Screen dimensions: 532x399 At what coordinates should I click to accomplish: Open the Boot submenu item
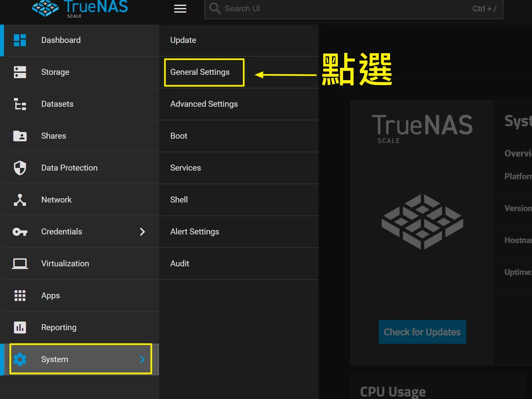(x=239, y=136)
